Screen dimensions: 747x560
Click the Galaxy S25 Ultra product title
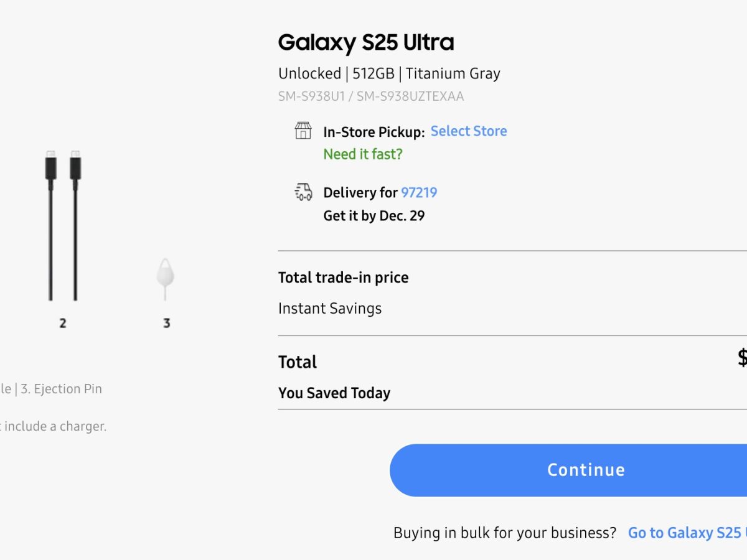tap(366, 42)
